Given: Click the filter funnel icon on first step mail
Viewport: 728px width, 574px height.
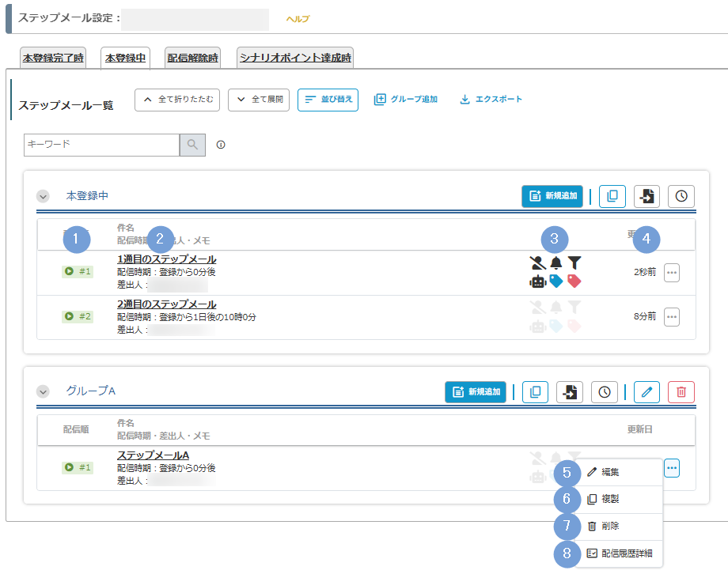Looking at the screenshot, I should tap(574, 262).
